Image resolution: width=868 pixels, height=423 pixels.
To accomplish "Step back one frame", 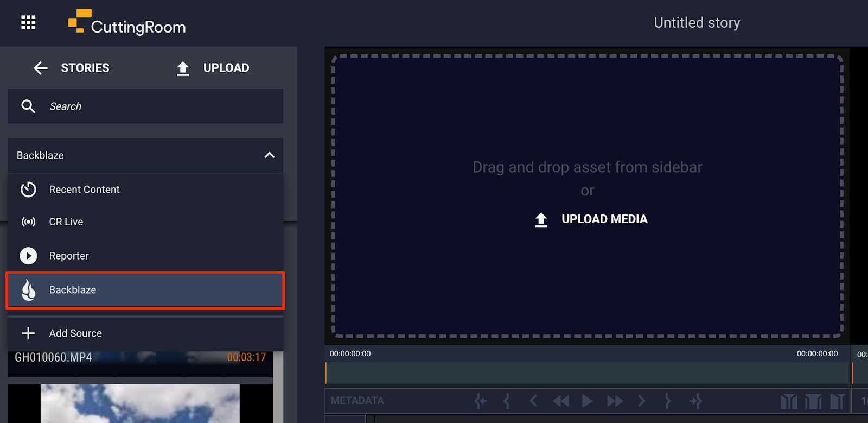I will 533,401.
